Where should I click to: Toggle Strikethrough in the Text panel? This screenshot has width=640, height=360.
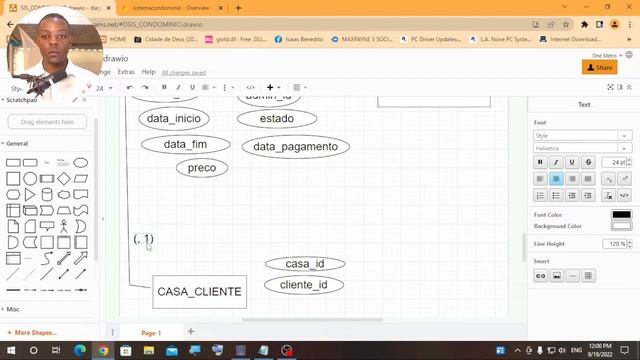(x=588, y=162)
